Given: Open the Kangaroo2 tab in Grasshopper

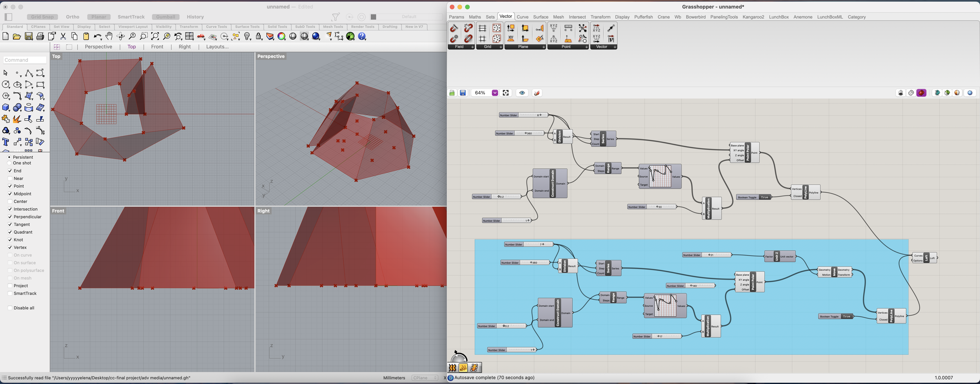Looking at the screenshot, I should 753,17.
